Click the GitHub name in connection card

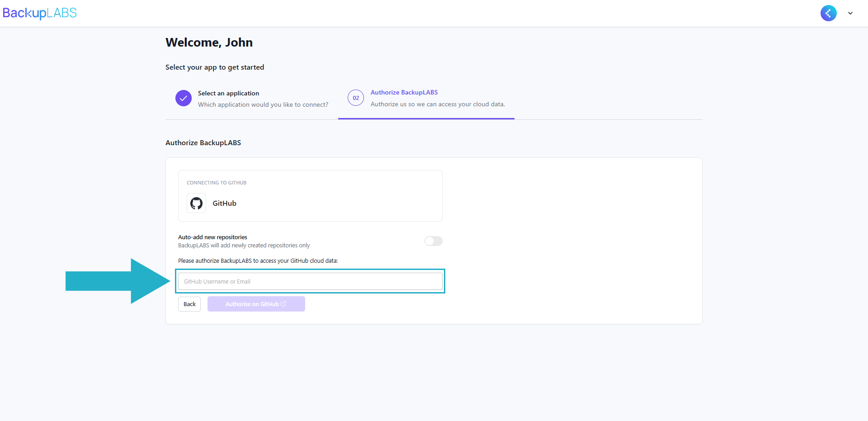[x=224, y=203]
